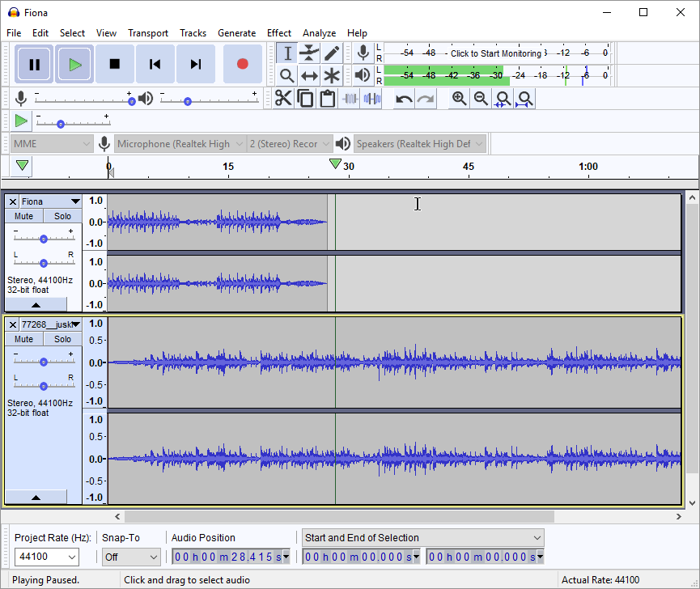Skip to start of the project
The height and width of the screenshot is (589, 700).
[x=155, y=64]
